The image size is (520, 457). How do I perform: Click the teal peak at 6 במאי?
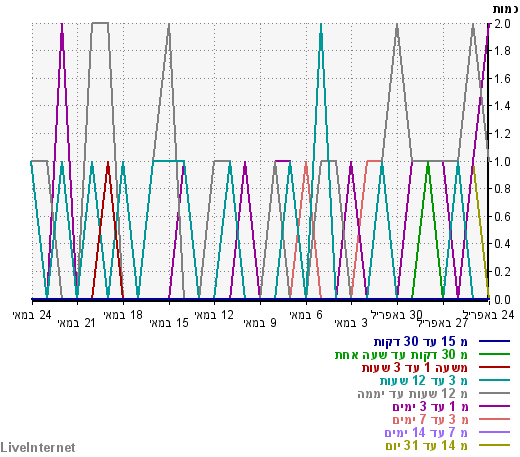tap(321, 25)
